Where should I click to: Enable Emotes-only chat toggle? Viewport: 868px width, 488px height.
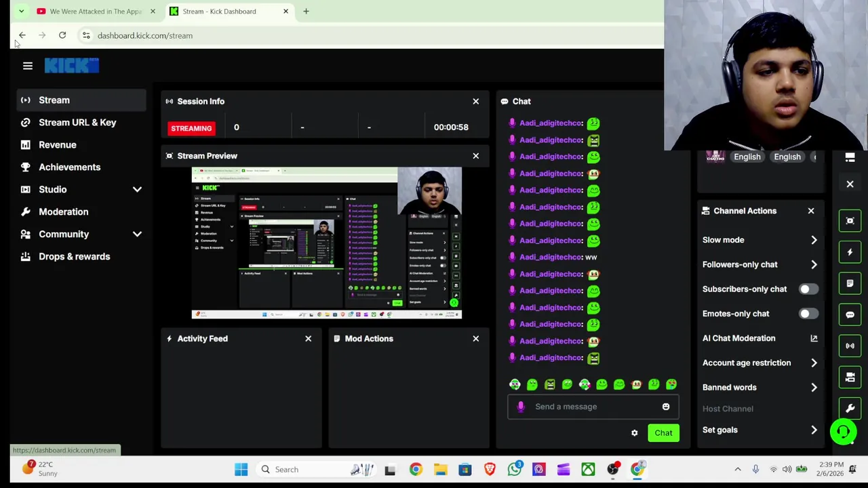click(808, 314)
